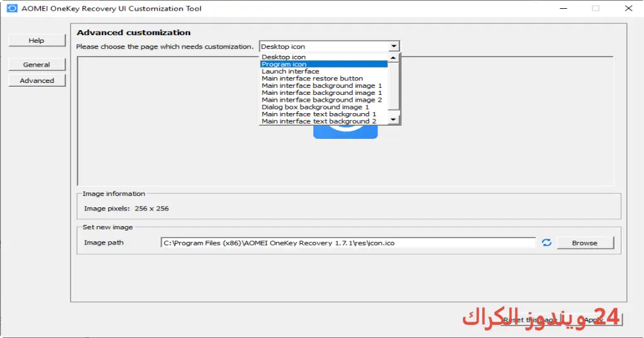Switch to General customization
Screen dimensions: 644x338
[36, 65]
